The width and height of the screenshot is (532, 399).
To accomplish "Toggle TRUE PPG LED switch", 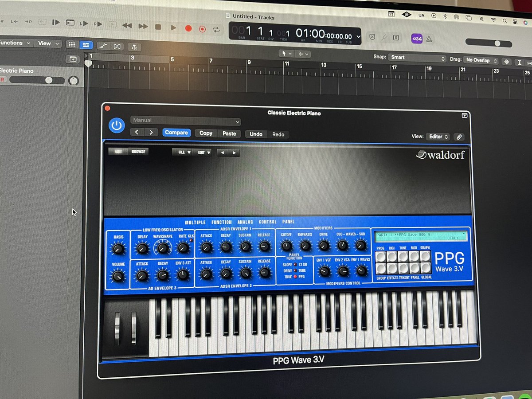I will pos(295,277).
